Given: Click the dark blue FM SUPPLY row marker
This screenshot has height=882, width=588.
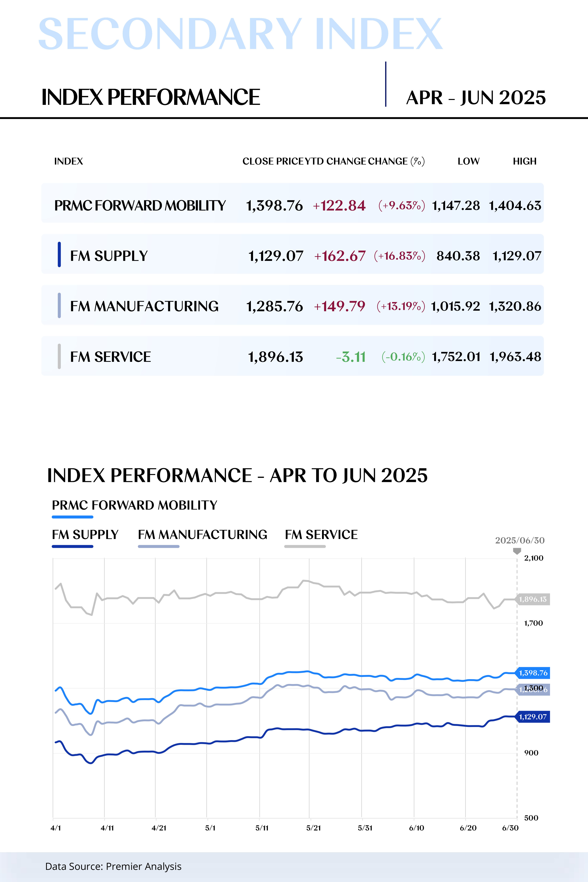Looking at the screenshot, I should click(59, 255).
